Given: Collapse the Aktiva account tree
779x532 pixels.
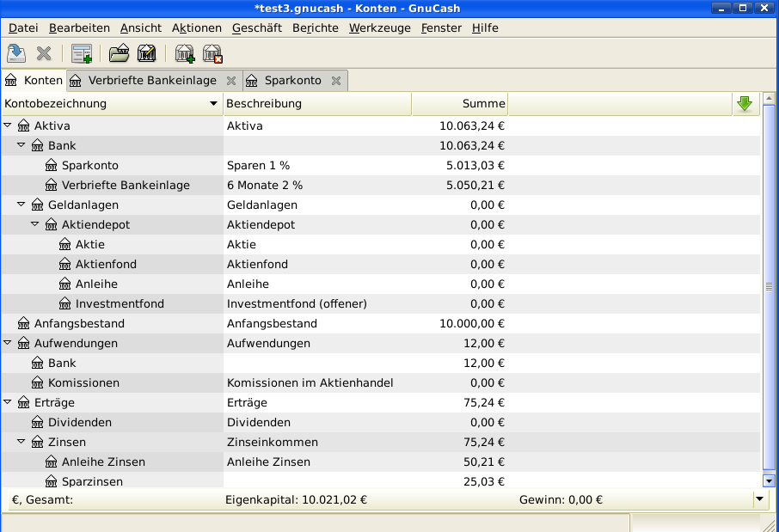Looking at the screenshot, I should pos(8,125).
